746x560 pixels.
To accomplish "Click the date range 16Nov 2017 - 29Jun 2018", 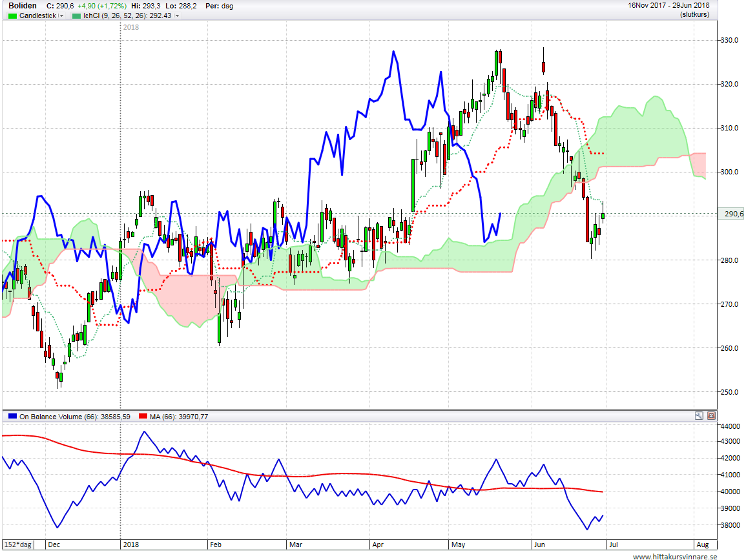I will (668, 5).
